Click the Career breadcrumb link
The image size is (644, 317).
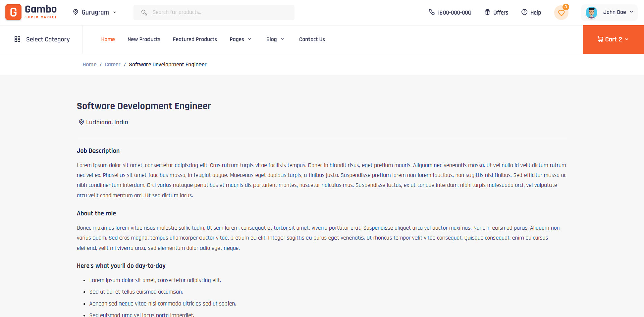(x=112, y=64)
